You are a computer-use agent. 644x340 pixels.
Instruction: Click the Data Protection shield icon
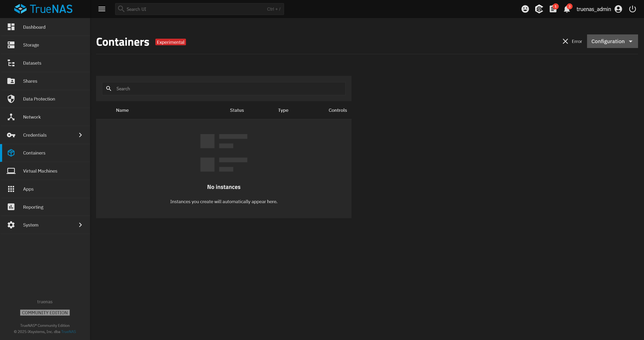(x=11, y=99)
